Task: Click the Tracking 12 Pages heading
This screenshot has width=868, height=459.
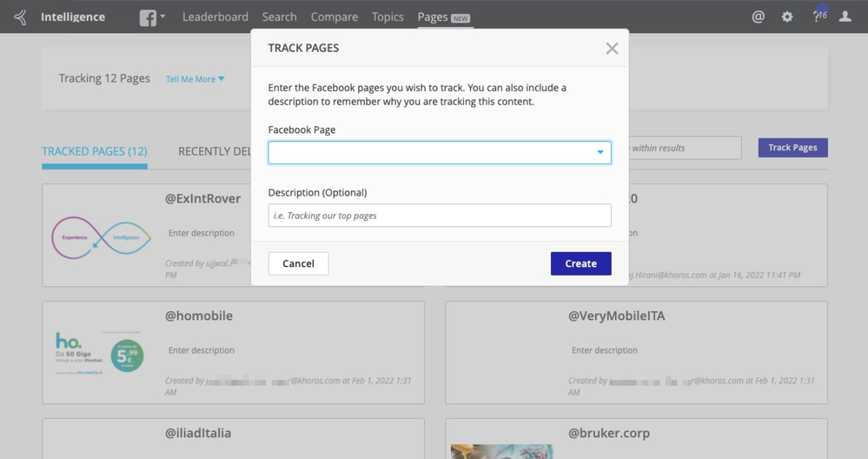Action: tap(104, 78)
